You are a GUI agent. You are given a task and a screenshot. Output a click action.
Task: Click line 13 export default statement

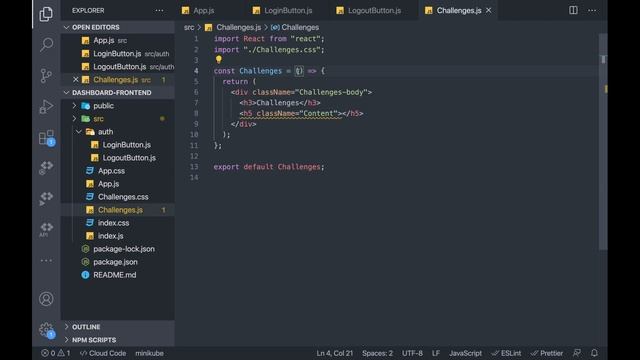(x=269, y=167)
